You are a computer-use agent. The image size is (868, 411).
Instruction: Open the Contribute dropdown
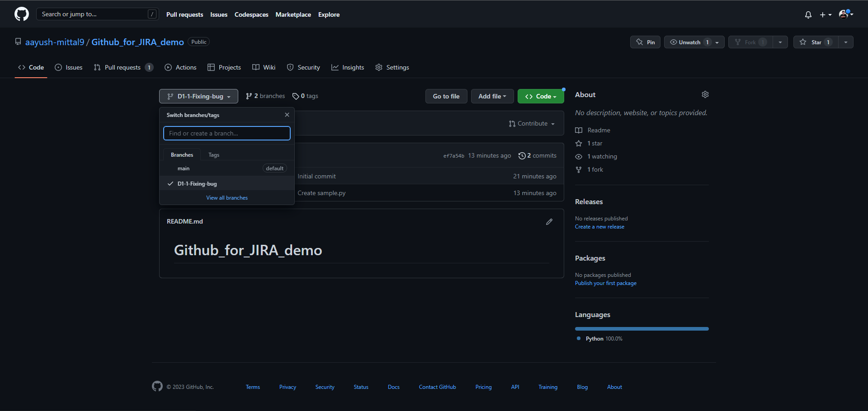[x=532, y=123]
